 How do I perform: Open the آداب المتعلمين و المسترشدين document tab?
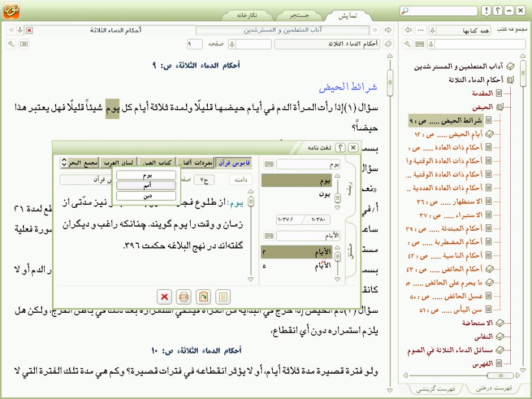click(x=283, y=30)
